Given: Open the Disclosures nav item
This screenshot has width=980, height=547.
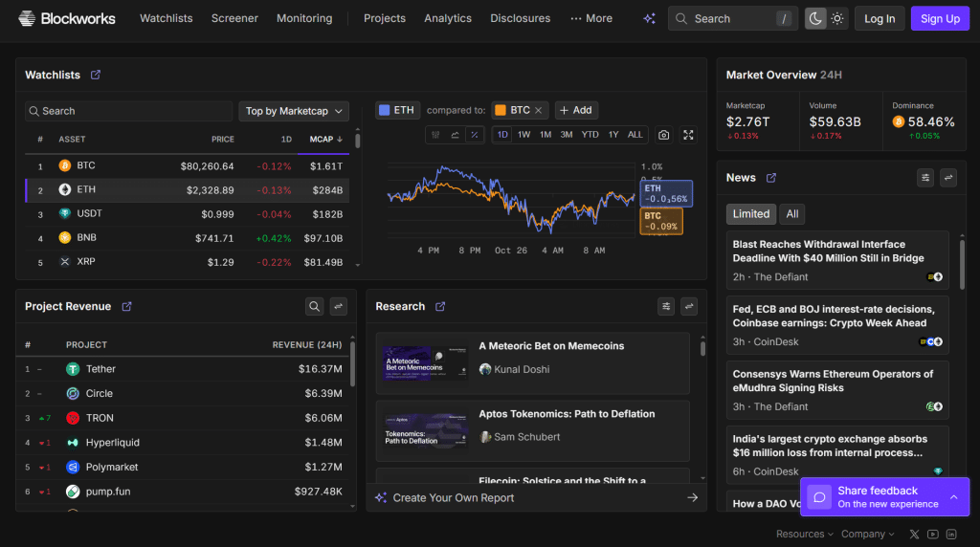Looking at the screenshot, I should [520, 19].
